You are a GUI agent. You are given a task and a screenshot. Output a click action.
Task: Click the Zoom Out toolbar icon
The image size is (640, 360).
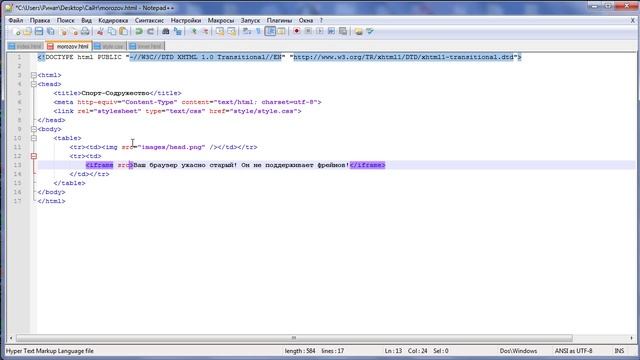point(205,31)
